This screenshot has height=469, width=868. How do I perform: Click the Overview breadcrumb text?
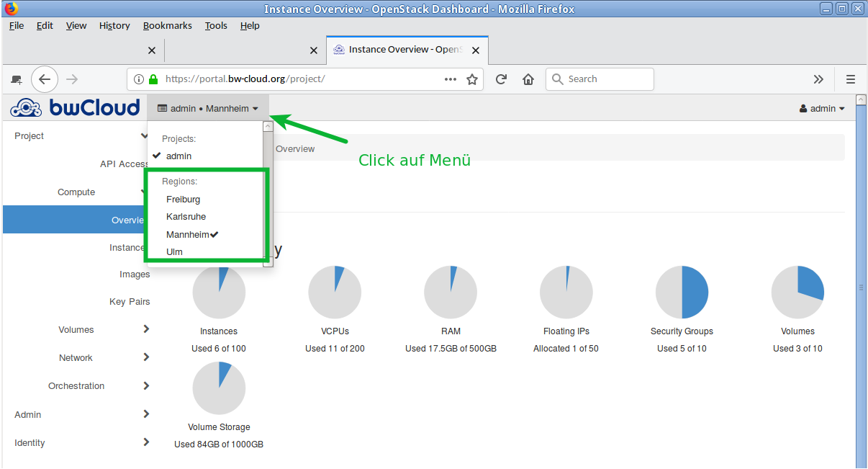tap(295, 149)
